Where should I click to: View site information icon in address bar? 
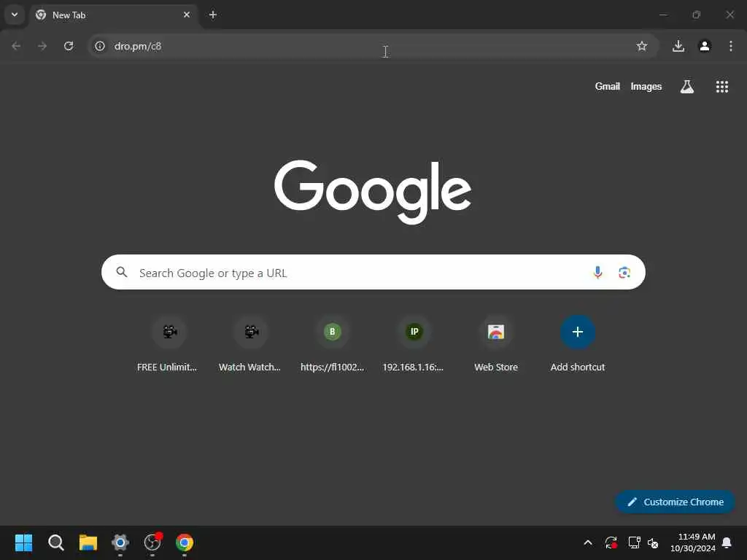click(x=99, y=46)
